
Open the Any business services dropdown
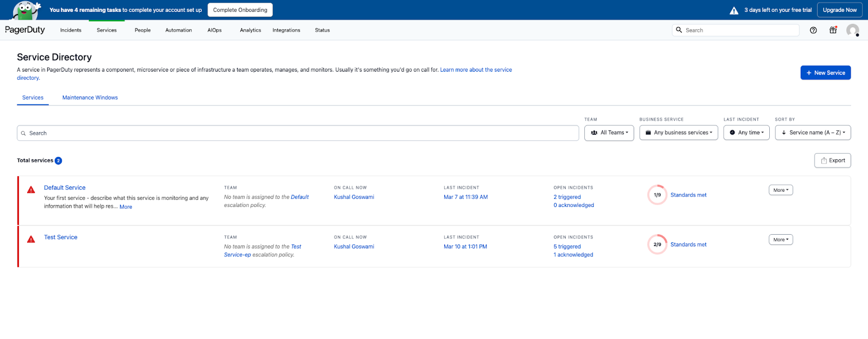pyautogui.click(x=679, y=133)
